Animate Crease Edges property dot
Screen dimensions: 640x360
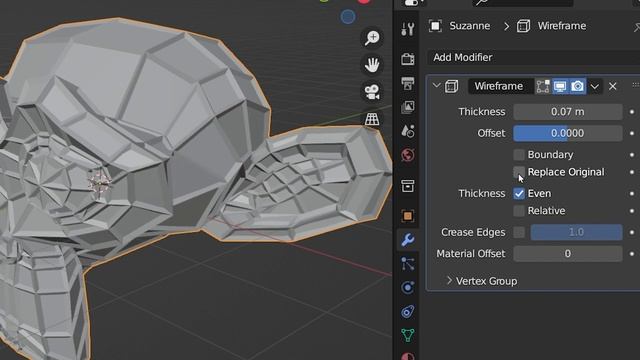click(x=632, y=232)
